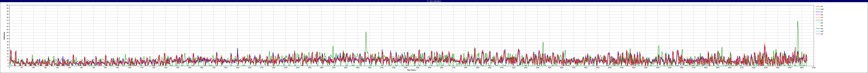Click the blue spike peak near 1900 seconds
This screenshot has width=868, height=73.
[x=238, y=48]
